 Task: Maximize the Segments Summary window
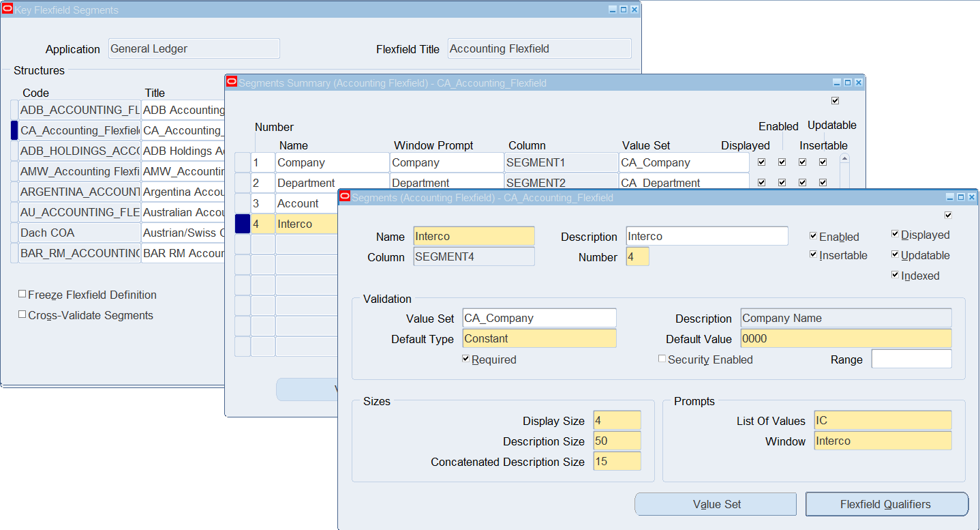[x=848, y=83]
